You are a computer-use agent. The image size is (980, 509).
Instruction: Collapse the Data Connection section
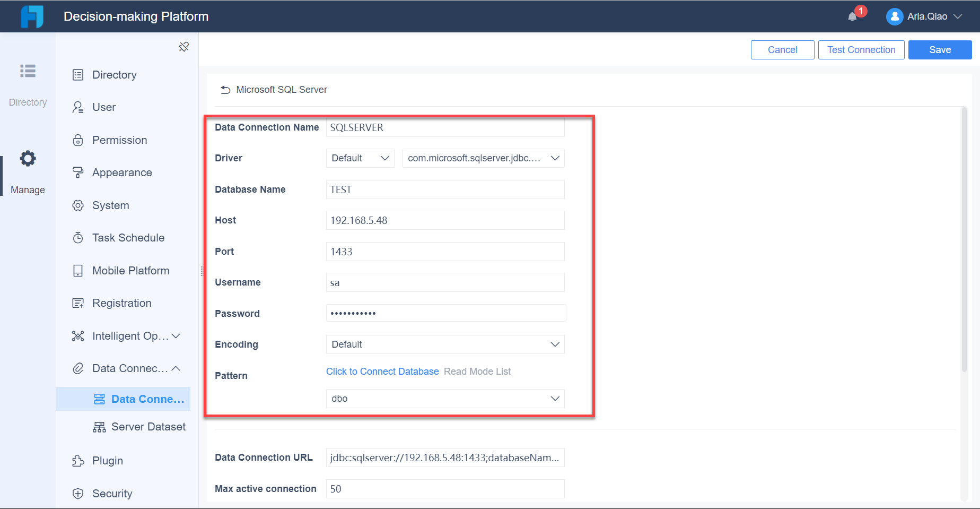pyautogui.click(x=176, y=368)
